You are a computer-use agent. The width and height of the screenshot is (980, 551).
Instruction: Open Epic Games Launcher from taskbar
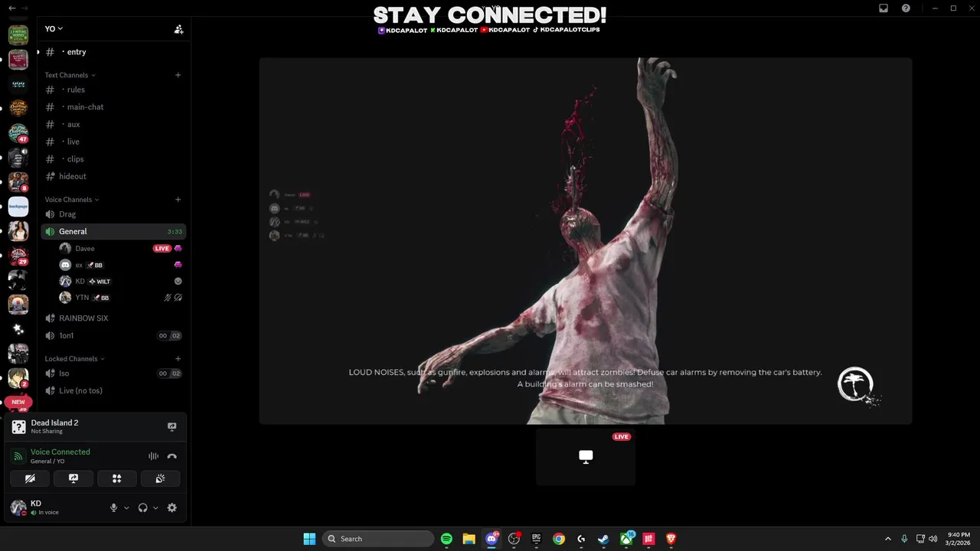click(537, 539)
